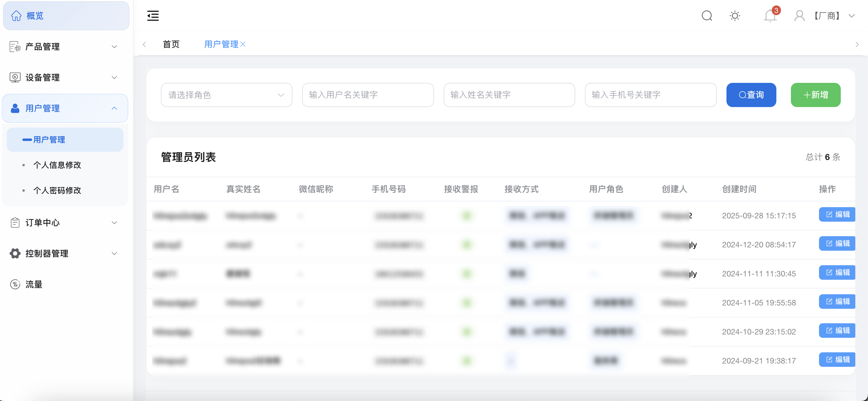This screenshot has width=868, height=401.
Task: Click the brightness theme toggle icon
Action: click(735, 15)
